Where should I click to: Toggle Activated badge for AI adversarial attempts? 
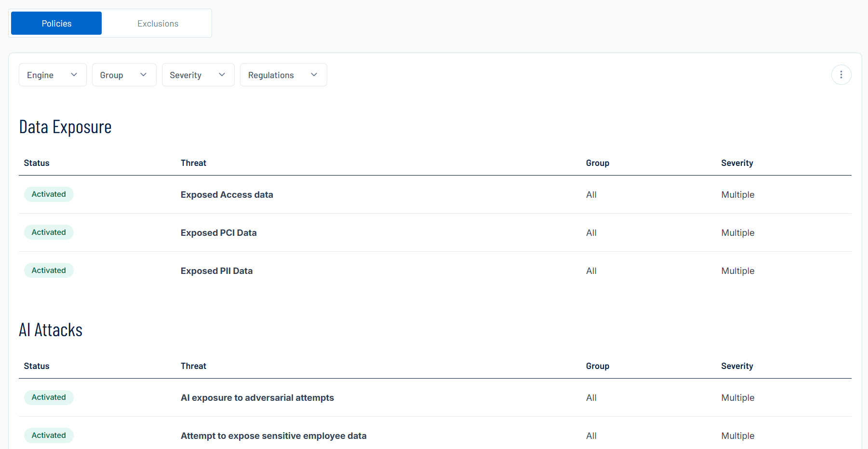coord(49,397)
